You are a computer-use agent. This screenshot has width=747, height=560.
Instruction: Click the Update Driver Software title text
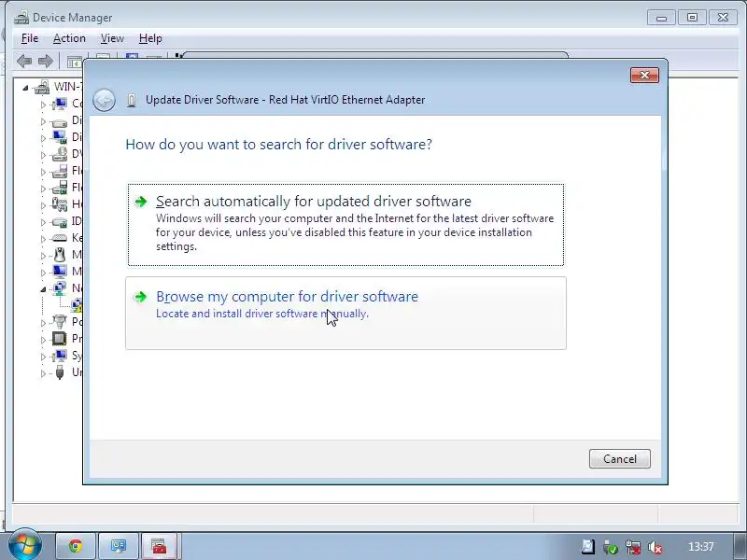pyautogui.click(x=286, y=100)
